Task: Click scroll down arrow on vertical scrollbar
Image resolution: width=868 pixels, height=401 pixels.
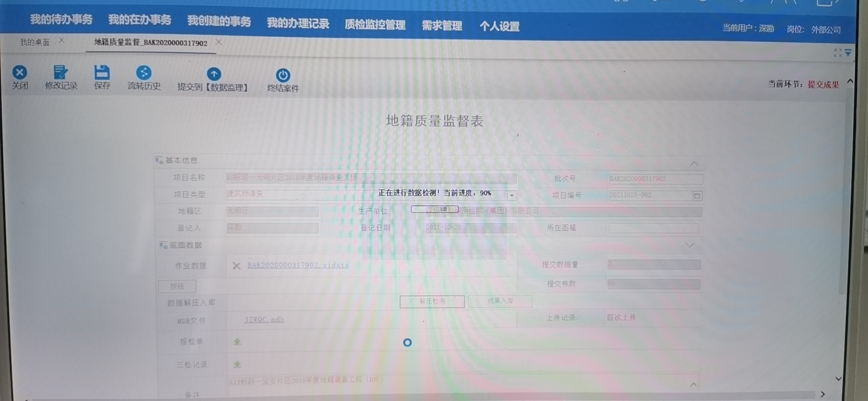Action: [838, 379]
